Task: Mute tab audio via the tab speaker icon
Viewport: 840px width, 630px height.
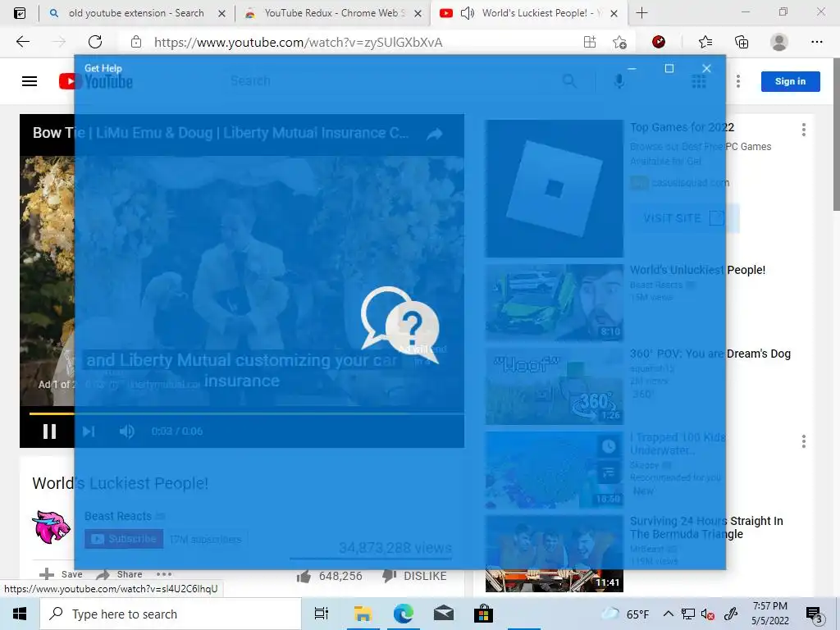Action: click(x=467, y=13)
